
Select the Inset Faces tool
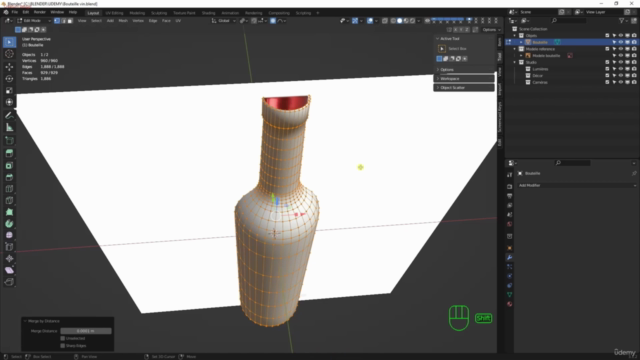[9, 165]
